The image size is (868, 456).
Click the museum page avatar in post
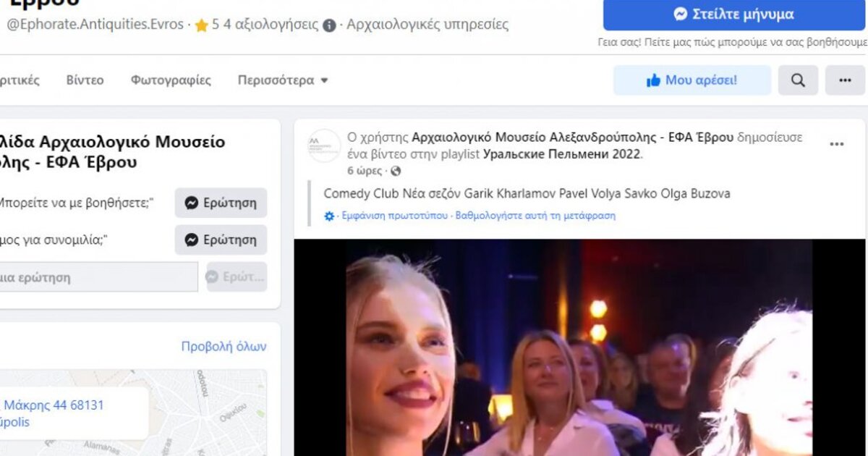(x=323, y=145)
